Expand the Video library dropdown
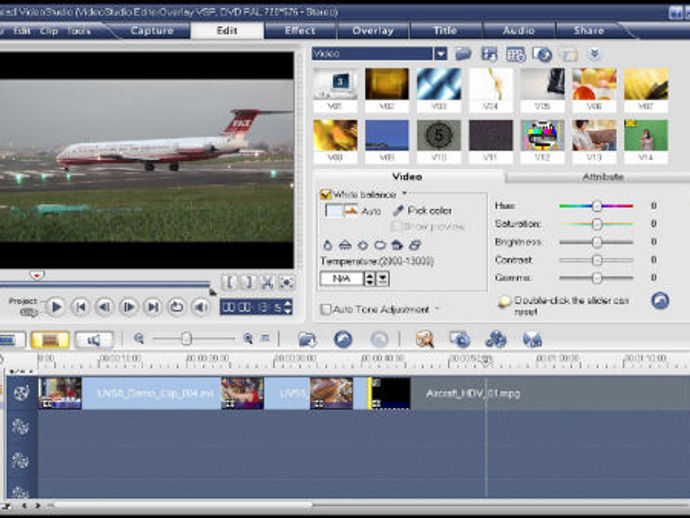The width and height of the screenshot is (690, 518). click(440, 54)
